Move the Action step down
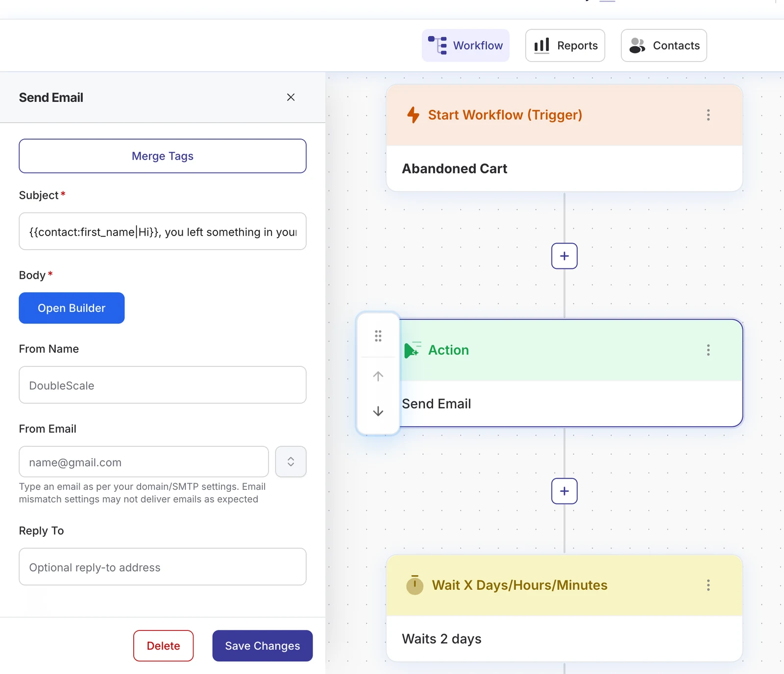This screenshot has height=674, width=784. click(378, 411)
